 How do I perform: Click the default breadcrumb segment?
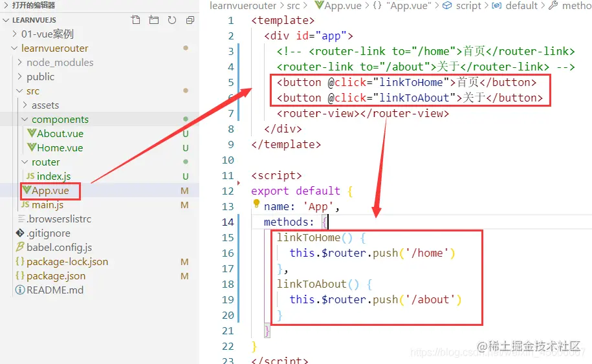click(521, 6)
